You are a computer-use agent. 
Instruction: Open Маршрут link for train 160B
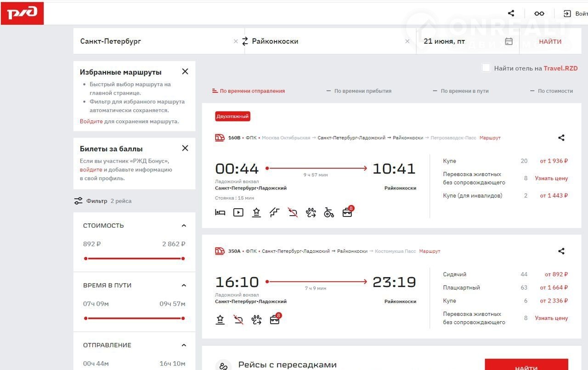tap(490, 138)
